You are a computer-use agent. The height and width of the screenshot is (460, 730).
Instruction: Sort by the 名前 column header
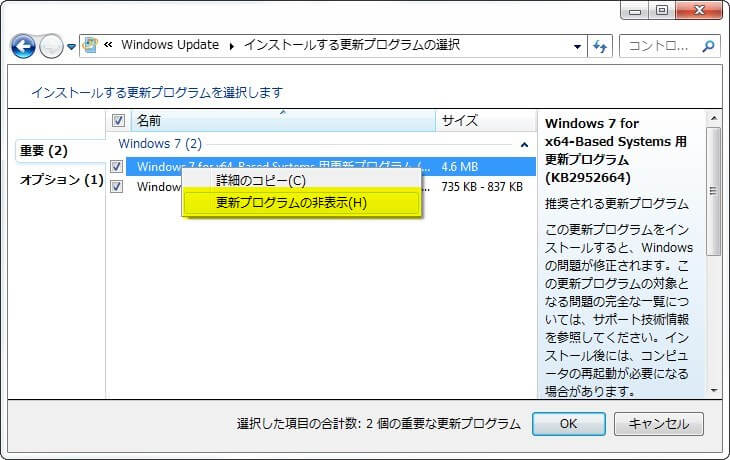(283, 121)
